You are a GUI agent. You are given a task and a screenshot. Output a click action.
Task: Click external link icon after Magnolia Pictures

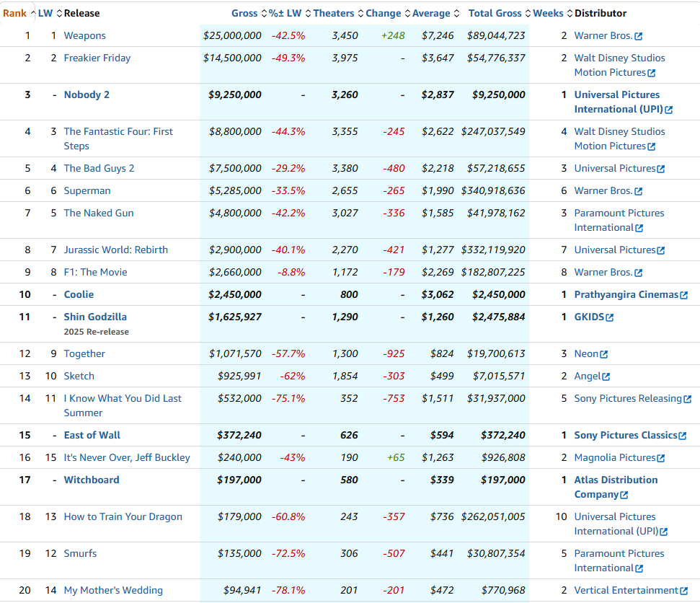coord(661,458)
